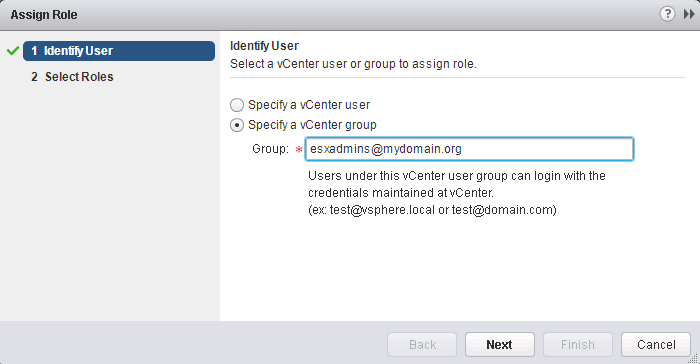Screen dimensions: 700x364
Task: Click the "Specify a vCenter user" label text
Action: [309, 105]
